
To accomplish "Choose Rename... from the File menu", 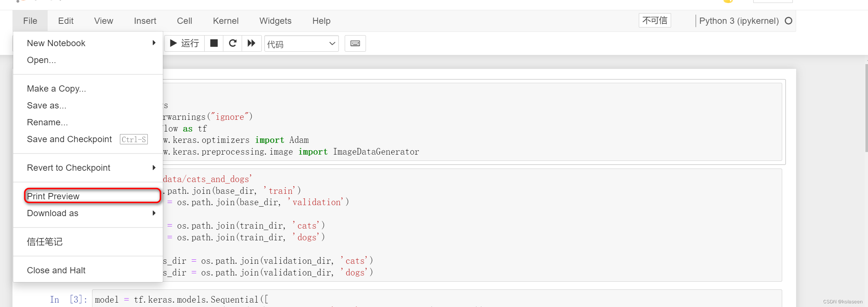I will (x=88, y=122).
